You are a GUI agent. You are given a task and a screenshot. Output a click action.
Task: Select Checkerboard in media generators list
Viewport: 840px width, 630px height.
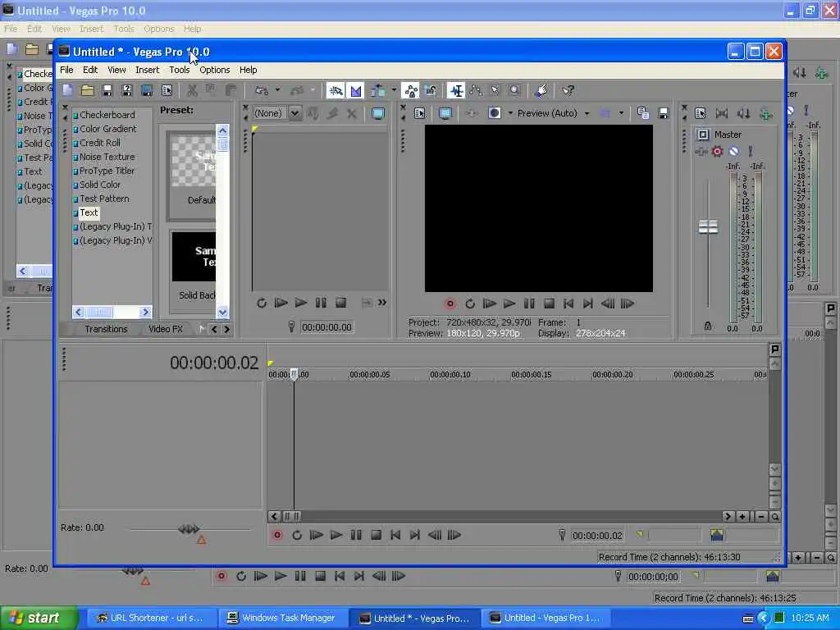coord(107,115)
